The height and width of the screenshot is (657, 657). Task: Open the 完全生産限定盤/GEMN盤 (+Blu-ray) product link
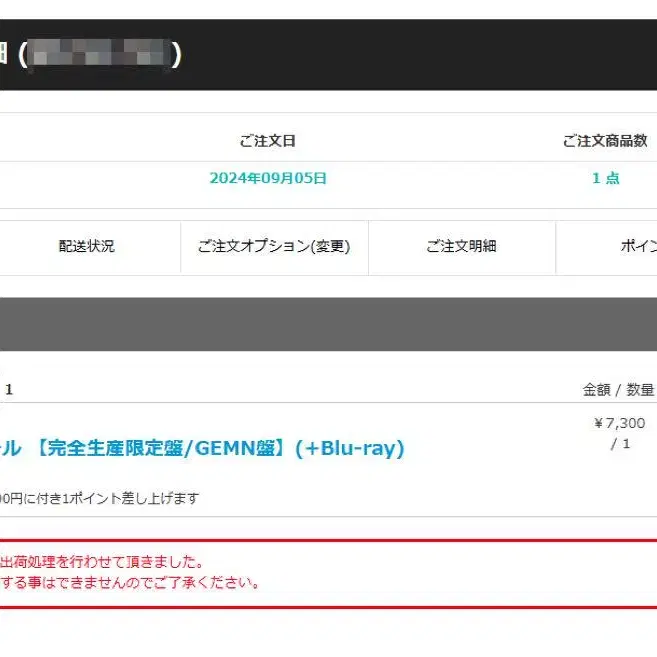coord(202,448)
